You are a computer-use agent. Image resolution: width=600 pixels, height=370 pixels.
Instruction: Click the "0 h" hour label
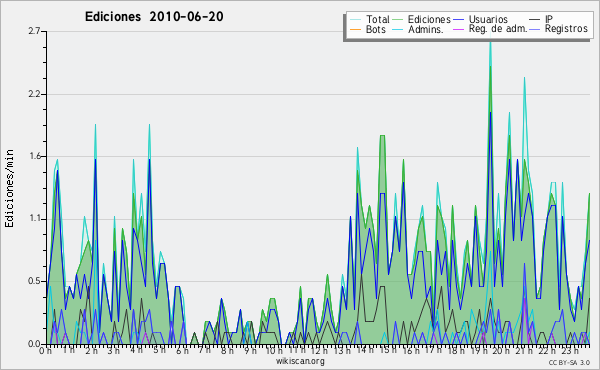coord(45,350)
